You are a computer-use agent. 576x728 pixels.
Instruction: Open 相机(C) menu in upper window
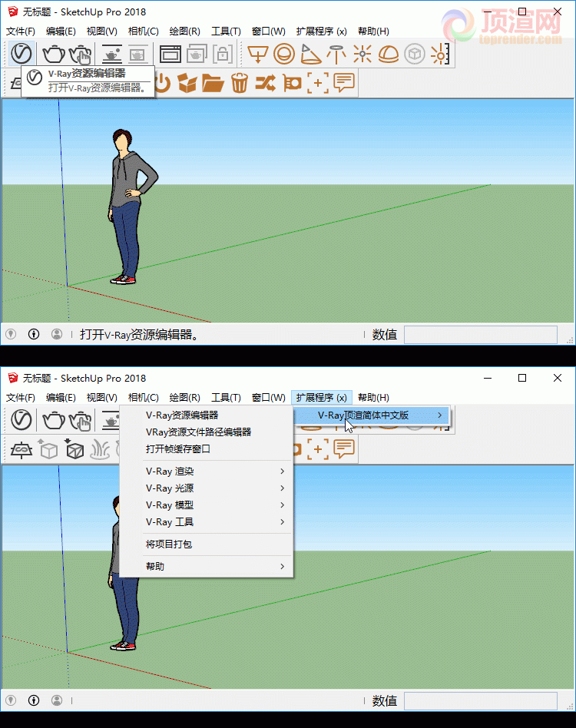point(144,31)
